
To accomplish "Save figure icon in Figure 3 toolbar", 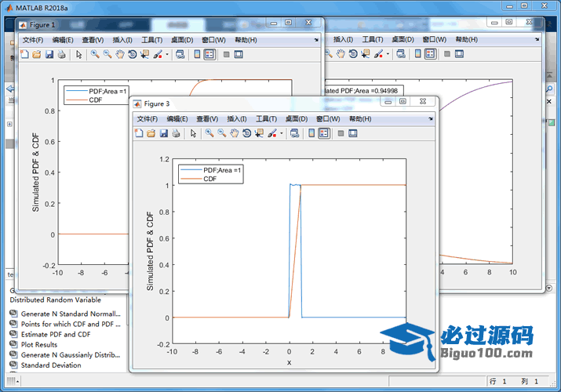I will click(163, 133).
